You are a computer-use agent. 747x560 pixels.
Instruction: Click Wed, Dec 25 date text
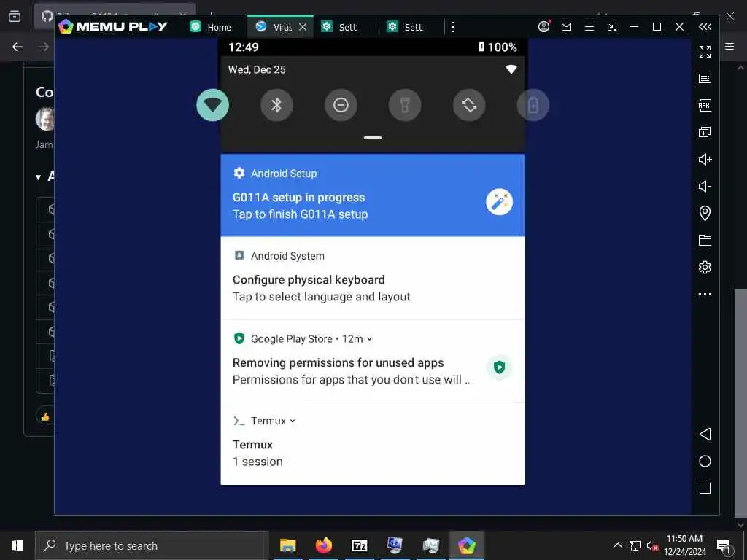coord(257,69)
